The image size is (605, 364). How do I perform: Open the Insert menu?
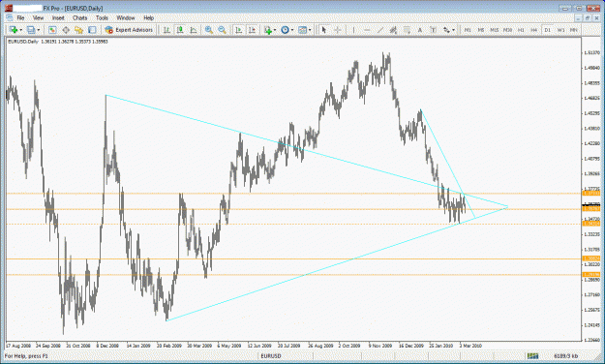pos(58,17)
